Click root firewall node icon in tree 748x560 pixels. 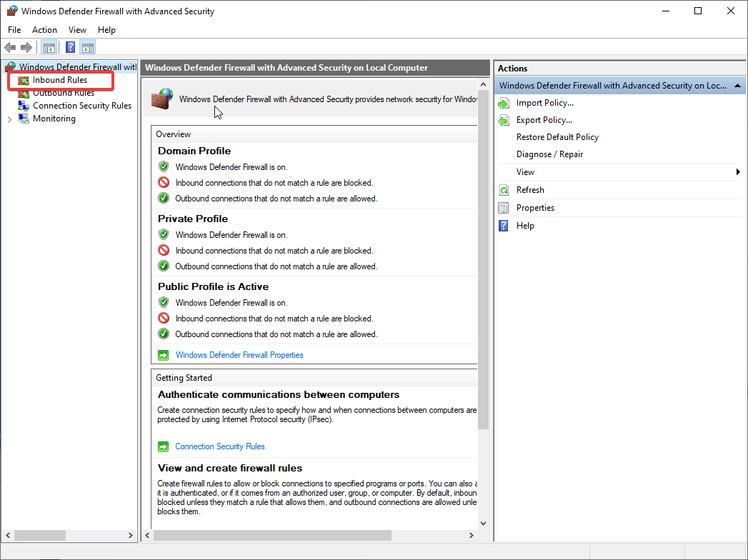[x=10, y=66]
